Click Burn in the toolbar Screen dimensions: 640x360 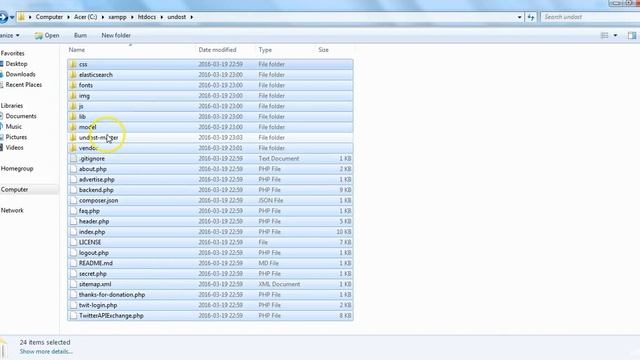coord(80,36)
